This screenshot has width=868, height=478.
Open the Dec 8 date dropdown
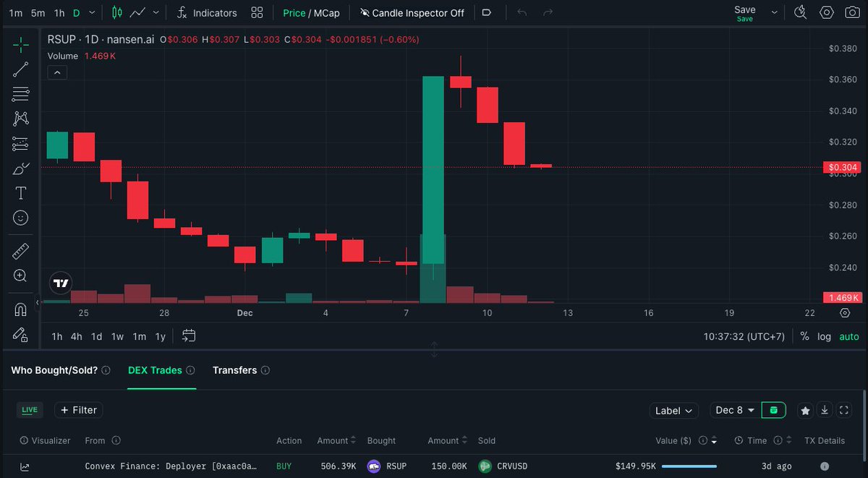(733, 410)
